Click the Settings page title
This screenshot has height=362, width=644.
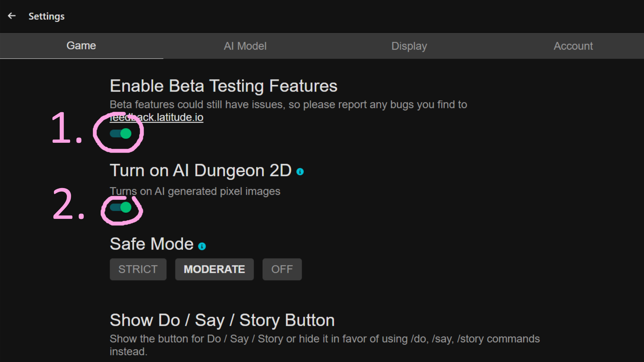click(46, 16)
